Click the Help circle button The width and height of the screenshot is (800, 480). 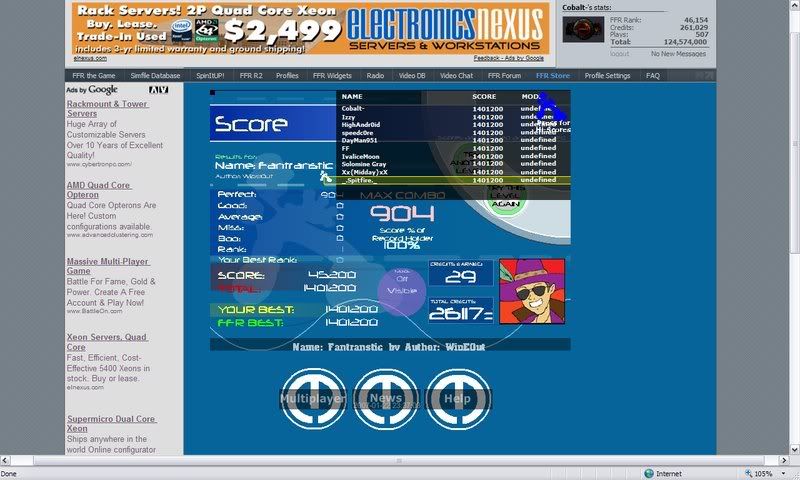click(x=459, y=398)
